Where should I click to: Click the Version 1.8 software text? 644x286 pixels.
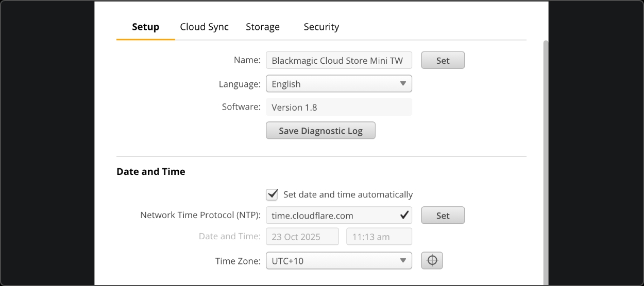[294, 107]
